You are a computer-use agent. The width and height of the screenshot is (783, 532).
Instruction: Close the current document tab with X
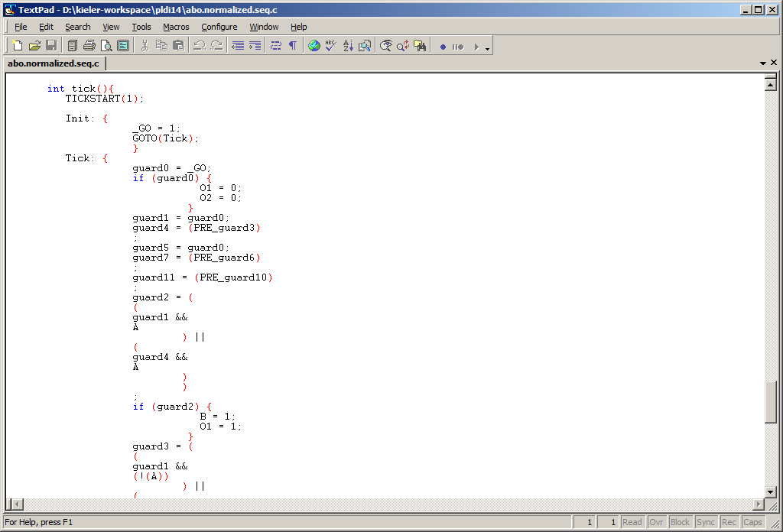774,63
